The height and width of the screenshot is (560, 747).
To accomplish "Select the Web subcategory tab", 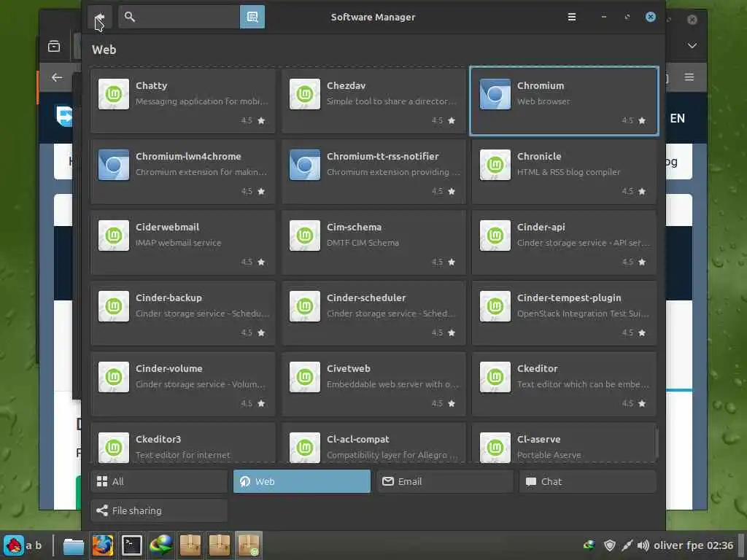I will click(301, 481).
